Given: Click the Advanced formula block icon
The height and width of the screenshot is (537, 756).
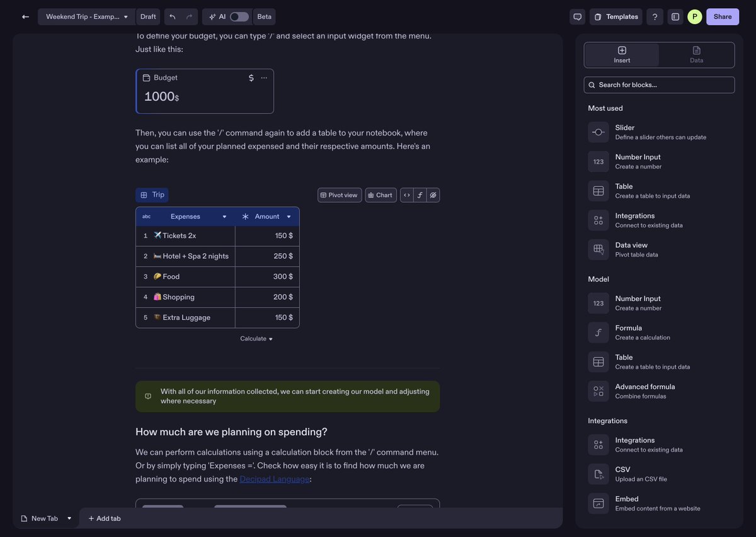Looking at the screenshot, I should (x=598, y=392).
